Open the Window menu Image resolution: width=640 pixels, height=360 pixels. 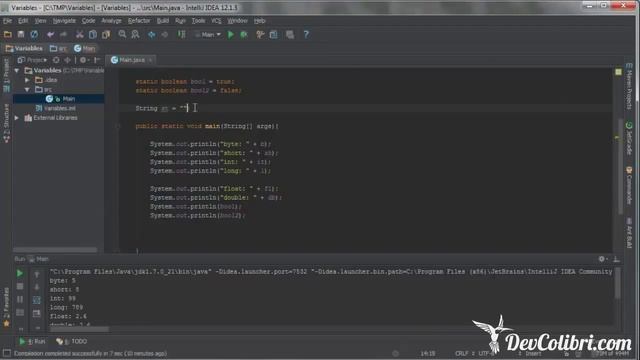pos(237,20)
